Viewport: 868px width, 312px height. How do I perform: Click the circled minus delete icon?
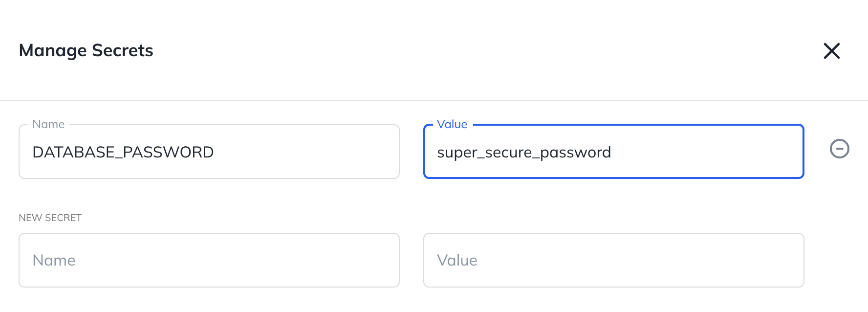tap(839, 149)
